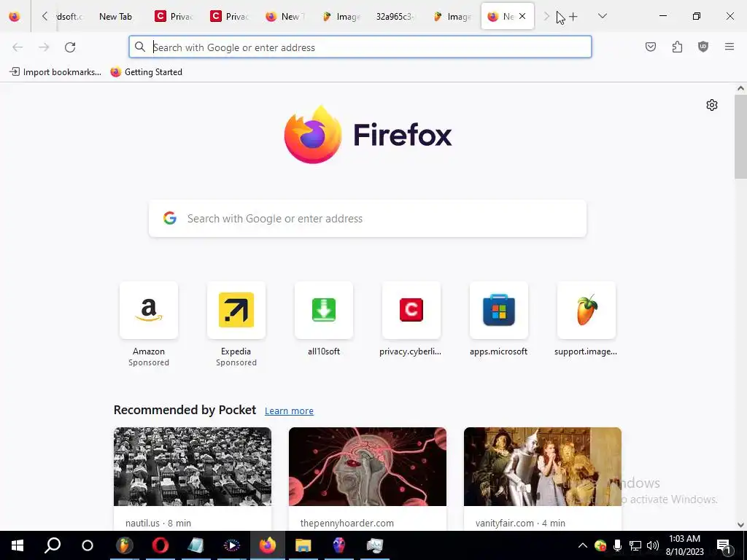This screenshot has height=560, width=747.
Task: Expand the list all tabs dropdown
Action: point(602,16)
